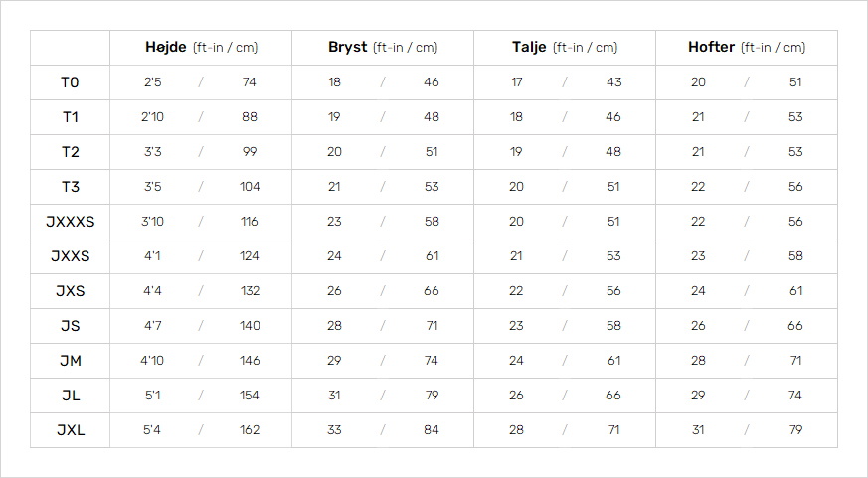
Task: Select the JM size row label
Action: pyautogui.click(x=70, y=361)
